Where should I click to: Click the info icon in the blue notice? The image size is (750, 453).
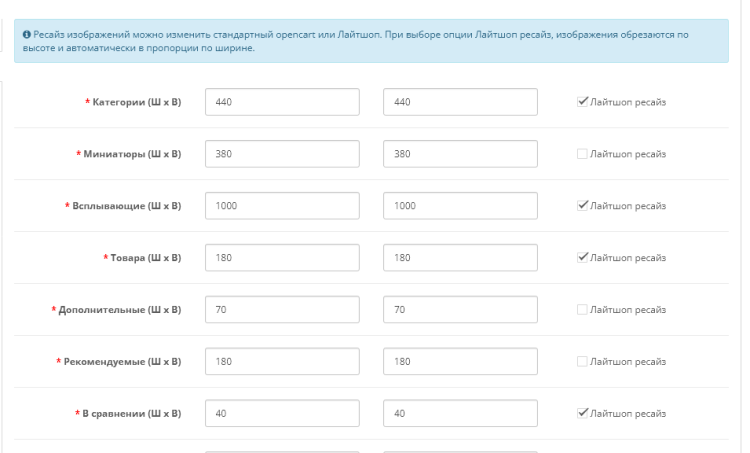click(27, 34)
